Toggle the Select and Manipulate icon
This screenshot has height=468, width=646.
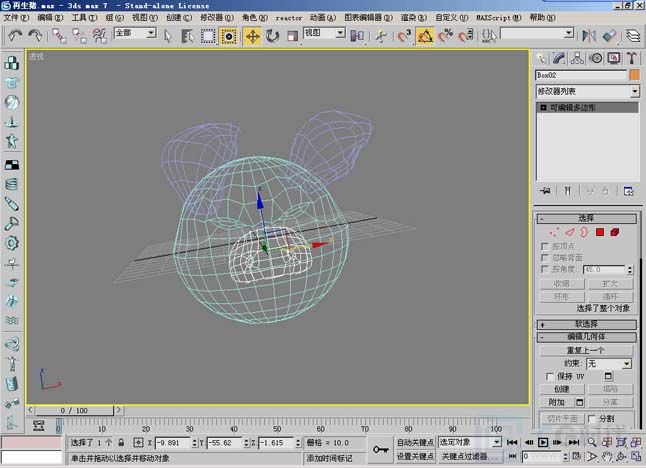point(381,36)
